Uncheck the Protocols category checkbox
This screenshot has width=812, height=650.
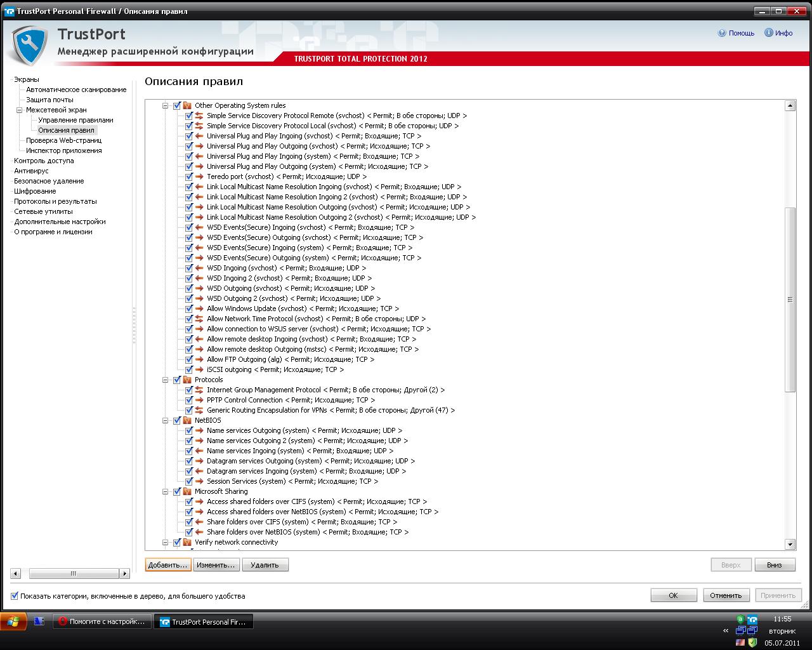(177, 380)
